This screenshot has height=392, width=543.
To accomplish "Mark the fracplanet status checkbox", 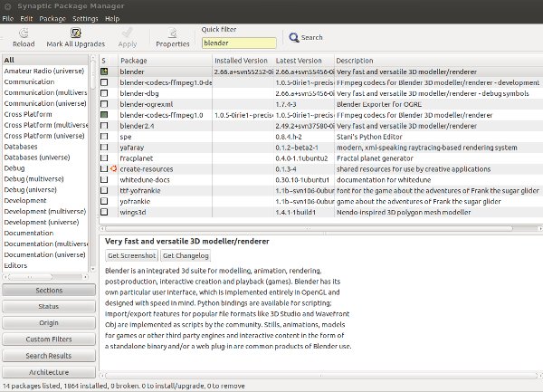I will pos(104,158).
